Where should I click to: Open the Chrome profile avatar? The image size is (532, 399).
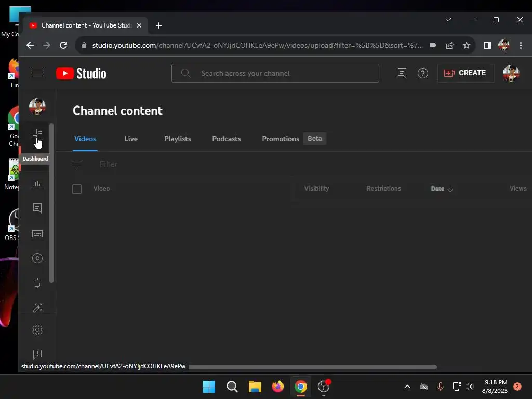(x=503, y=45)
